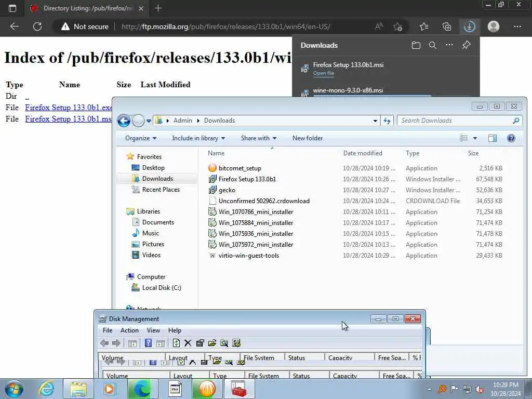Open Edge Favorites list icon
Image resolution: width=532 pixels, height=399 pixels.
coord(424,26)
